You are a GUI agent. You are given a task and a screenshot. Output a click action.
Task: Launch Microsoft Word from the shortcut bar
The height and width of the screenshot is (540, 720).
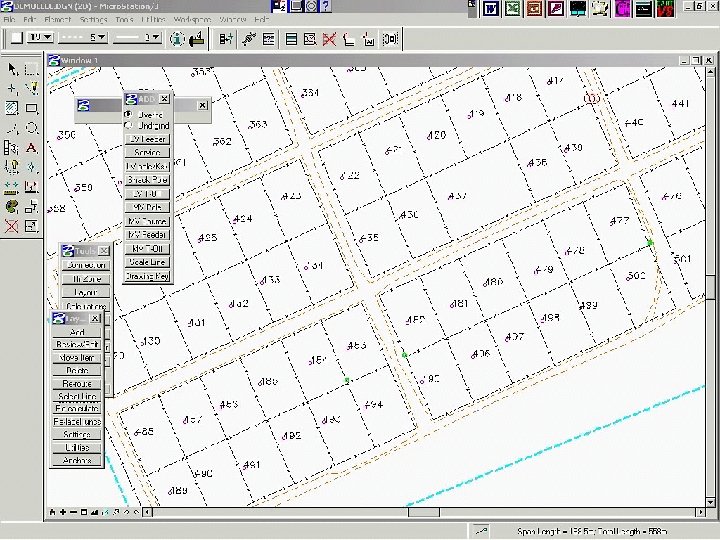[491, 9]
